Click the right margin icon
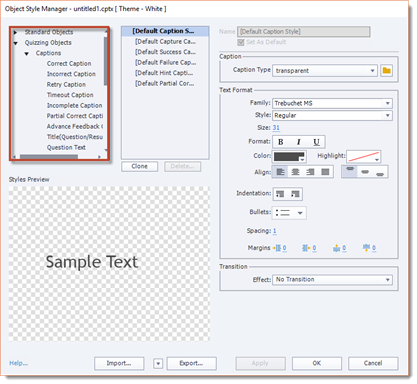417x384 pixels. coord(306,248)
